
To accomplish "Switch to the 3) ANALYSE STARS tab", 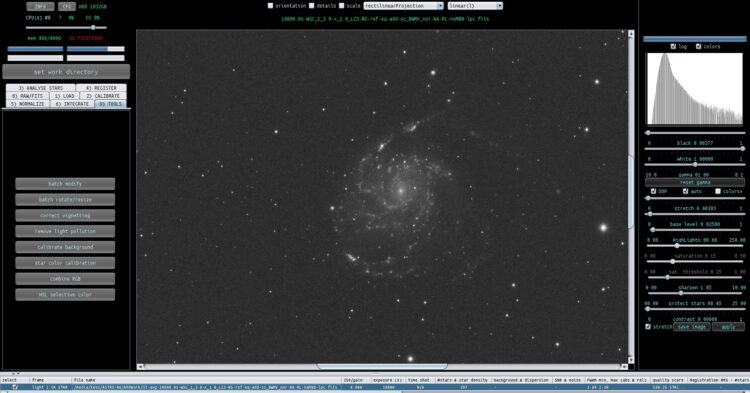I will (41, 88).
